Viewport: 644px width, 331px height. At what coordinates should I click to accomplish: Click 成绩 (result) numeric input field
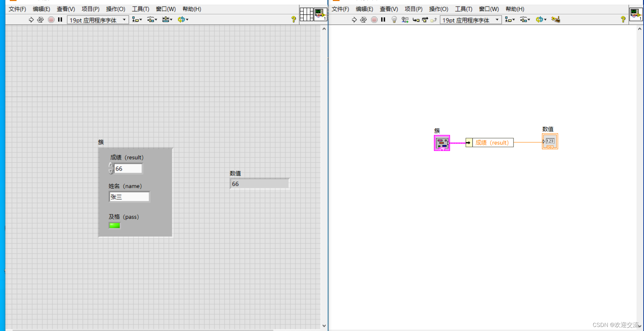[x=128, y=169]
